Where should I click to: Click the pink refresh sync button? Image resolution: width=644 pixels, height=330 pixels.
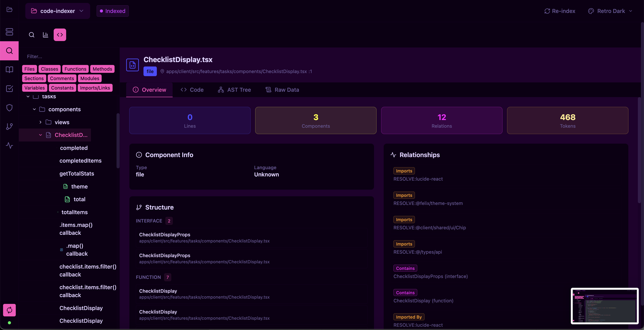pyautogui.click(x=9, y=310)
